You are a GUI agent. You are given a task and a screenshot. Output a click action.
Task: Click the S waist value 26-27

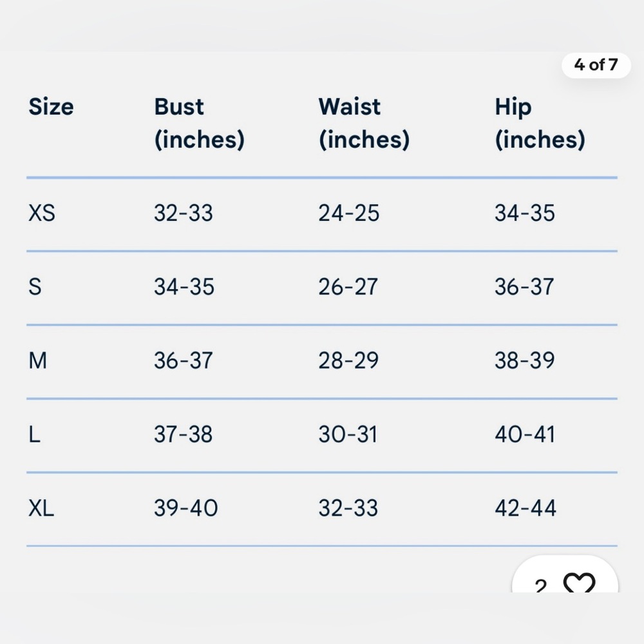tap(348, 287)
